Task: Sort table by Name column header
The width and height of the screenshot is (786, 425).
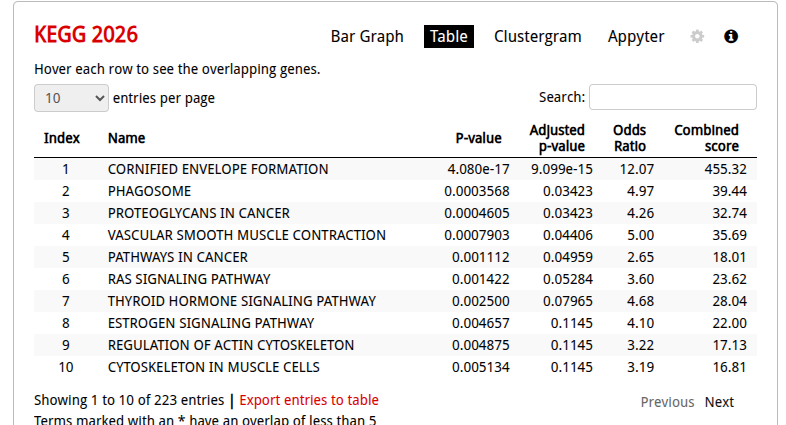Action: [x=127, y=138]
